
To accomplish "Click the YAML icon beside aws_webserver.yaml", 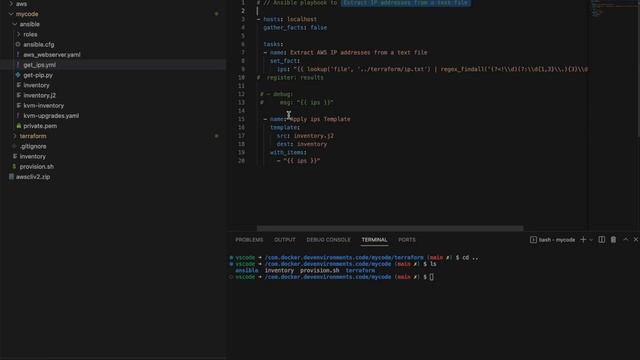I will tap(18, 54).
